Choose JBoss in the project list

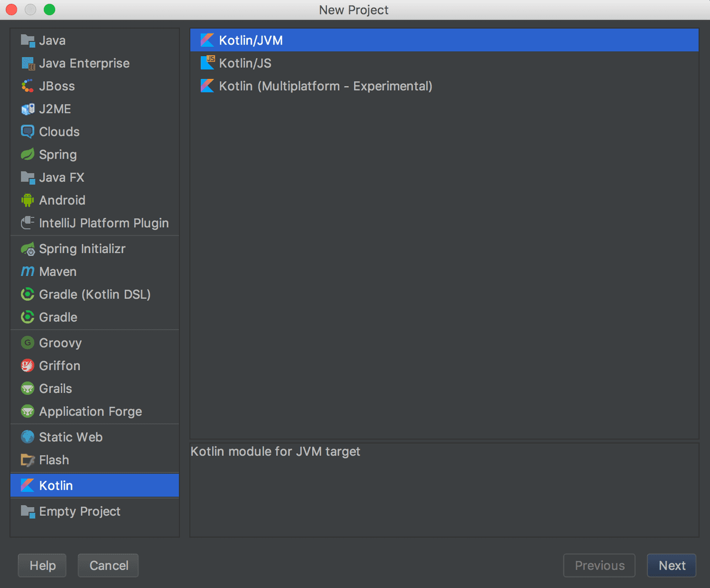(x=57, y=86)
